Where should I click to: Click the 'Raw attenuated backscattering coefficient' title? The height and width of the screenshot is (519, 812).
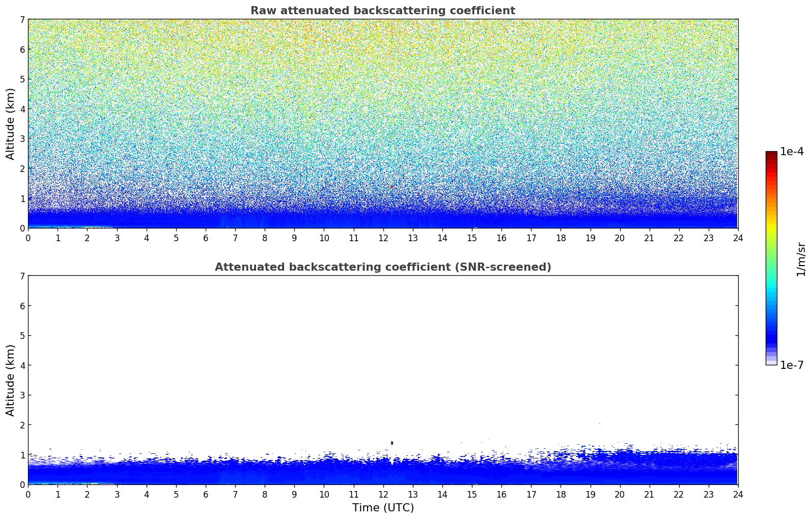tap(383, 11)
